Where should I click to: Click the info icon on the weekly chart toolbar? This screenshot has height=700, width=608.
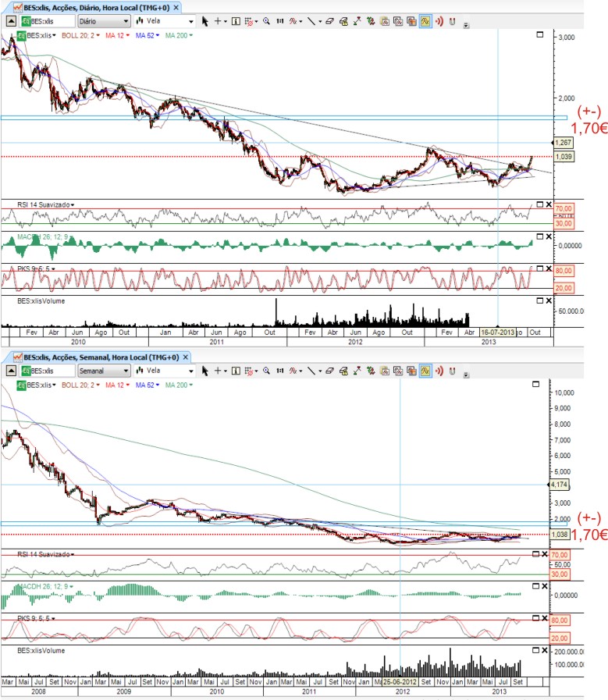point(236,371)
